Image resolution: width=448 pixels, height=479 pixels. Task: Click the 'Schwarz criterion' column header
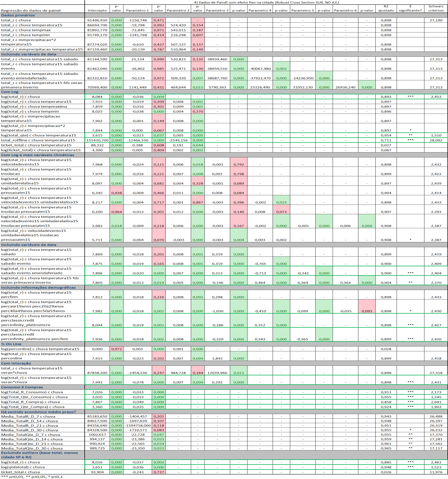pyautogui.click(x=436, y=8)
